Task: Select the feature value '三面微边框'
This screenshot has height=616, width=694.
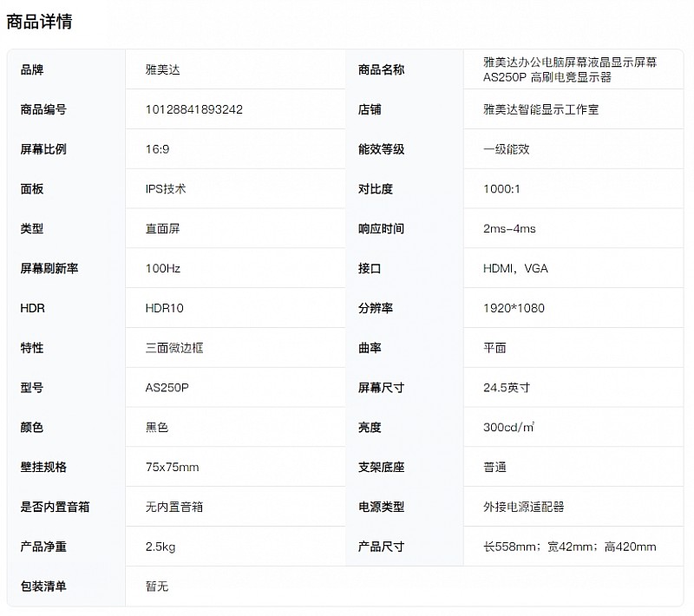Action: [x=174, y=348]
